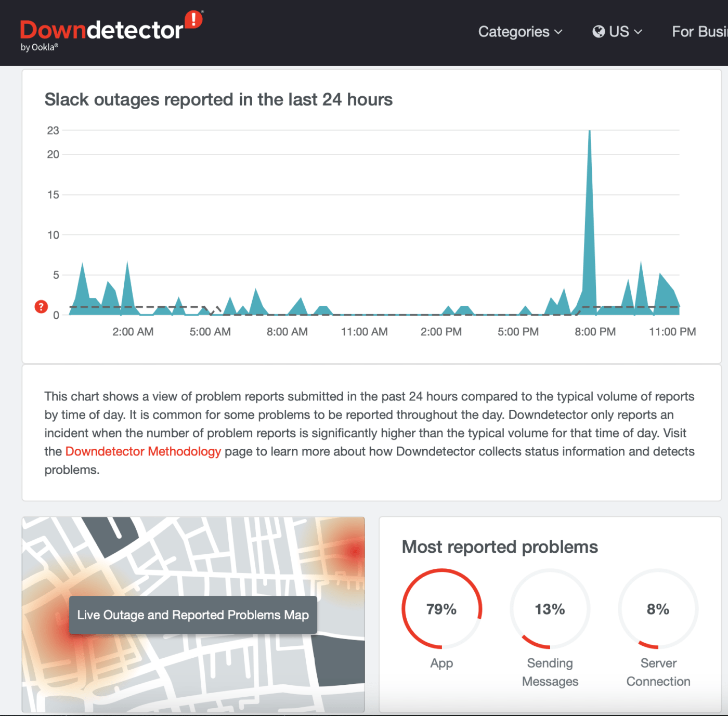Viewport: 728px width, 716px height.
Task: Open the US country selector
Action: 617,32
